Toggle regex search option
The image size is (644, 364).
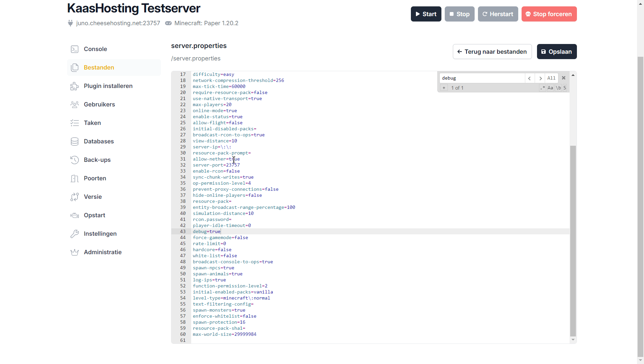(542, 88)
